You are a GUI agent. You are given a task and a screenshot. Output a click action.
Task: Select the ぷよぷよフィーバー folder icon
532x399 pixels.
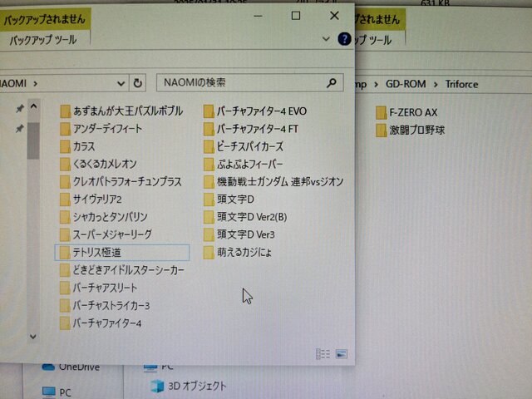pyautogui.click(x=209, y=165)
